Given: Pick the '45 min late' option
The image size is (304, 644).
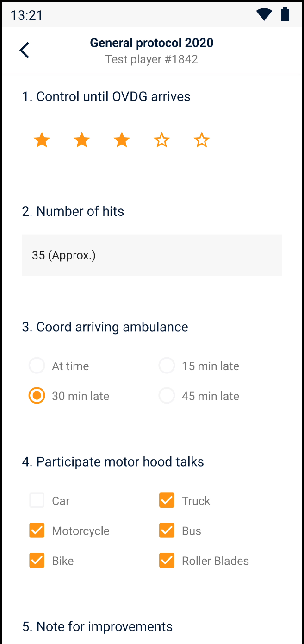Looking at the screenshot, I should (x=167, y=396).
